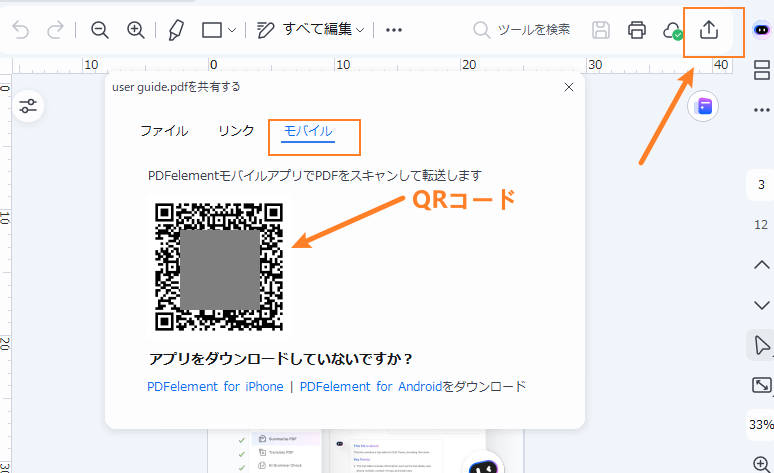Click the fit page expand icon

click(x=762, y=385)
